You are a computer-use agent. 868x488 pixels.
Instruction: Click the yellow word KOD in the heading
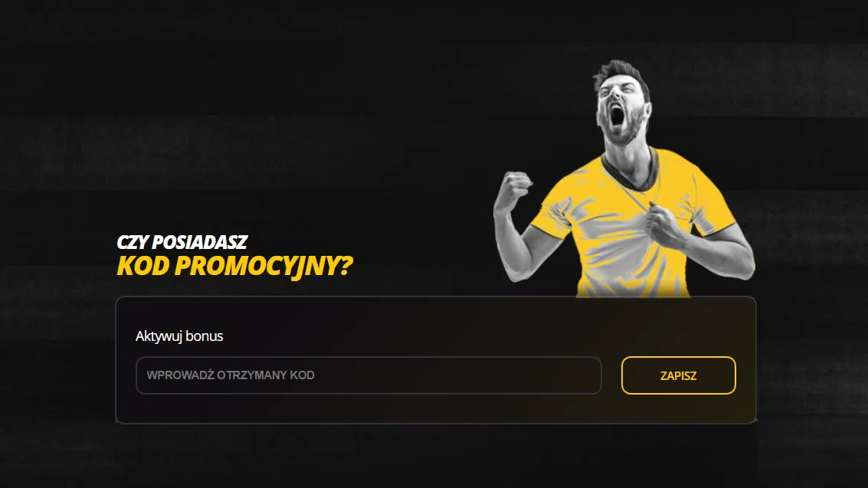[x=142, y=266]
